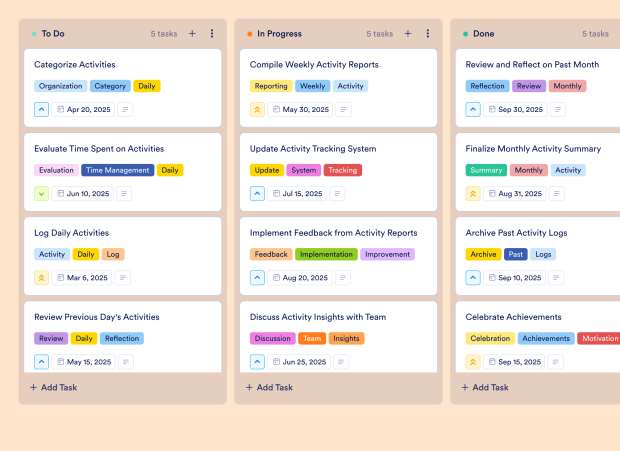Click the plus icon in In Progress header
The height and width of the screenshot is (451, 620).
[408, 34]
